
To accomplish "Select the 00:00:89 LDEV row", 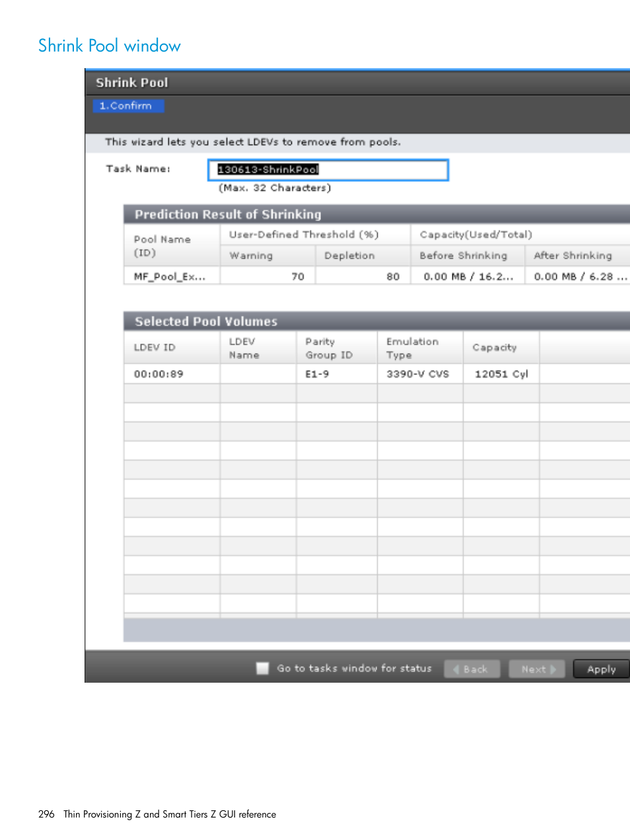I will coord(376,374).
